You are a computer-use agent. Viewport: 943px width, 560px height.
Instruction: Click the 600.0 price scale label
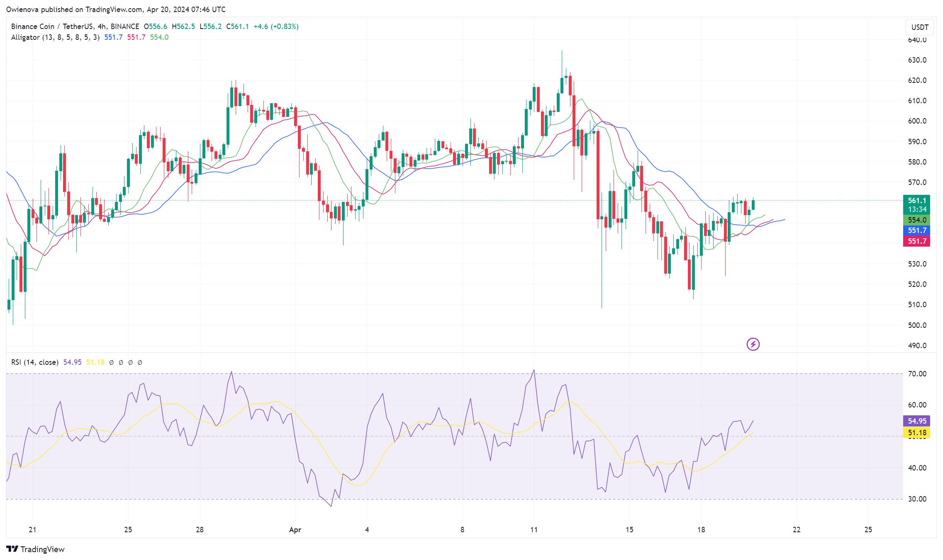(917, 121)
